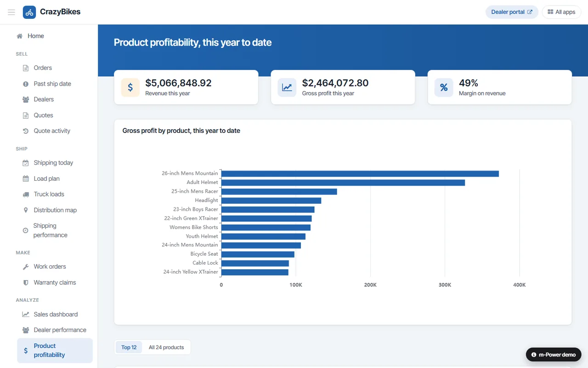Click the Distribution map pin icon
The width and height of the screenshot is (588, 368).
click(26, 210)
